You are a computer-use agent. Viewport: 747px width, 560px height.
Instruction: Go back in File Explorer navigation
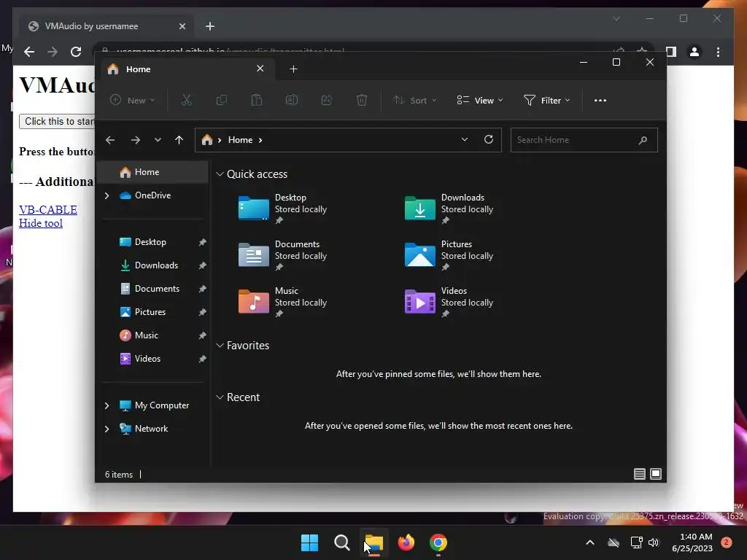pos(110,140)
